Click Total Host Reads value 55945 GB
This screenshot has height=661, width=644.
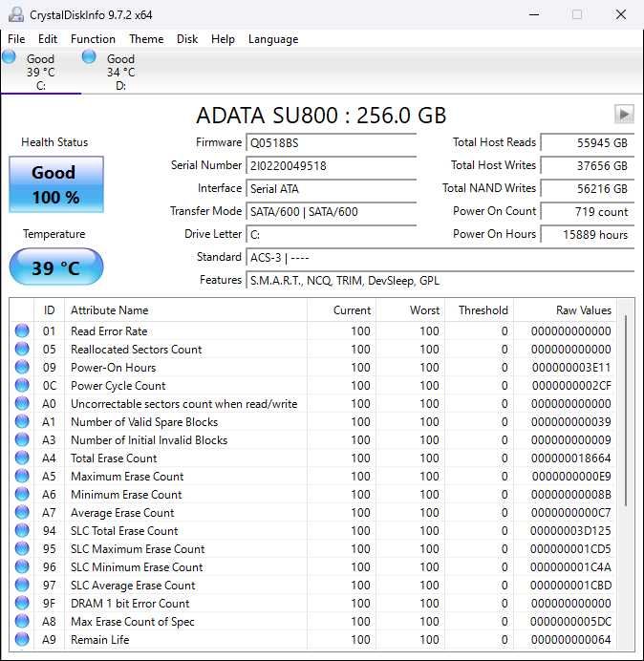(588, 143)
